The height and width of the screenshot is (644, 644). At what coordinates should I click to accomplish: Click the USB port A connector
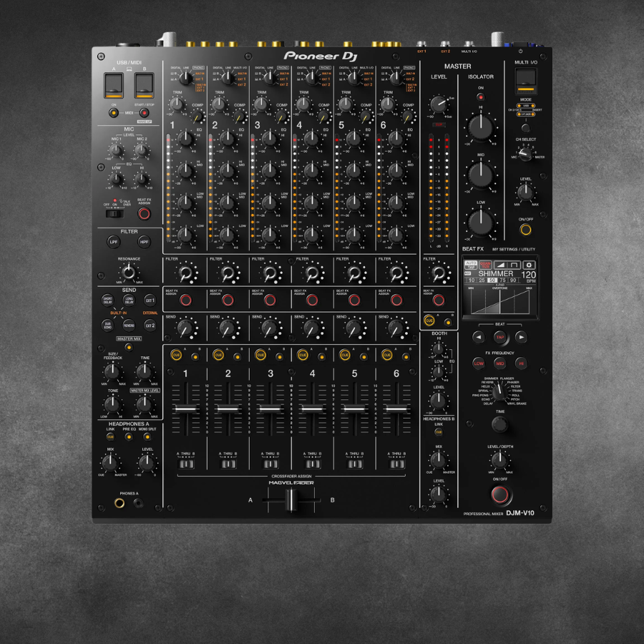(114, 86)
